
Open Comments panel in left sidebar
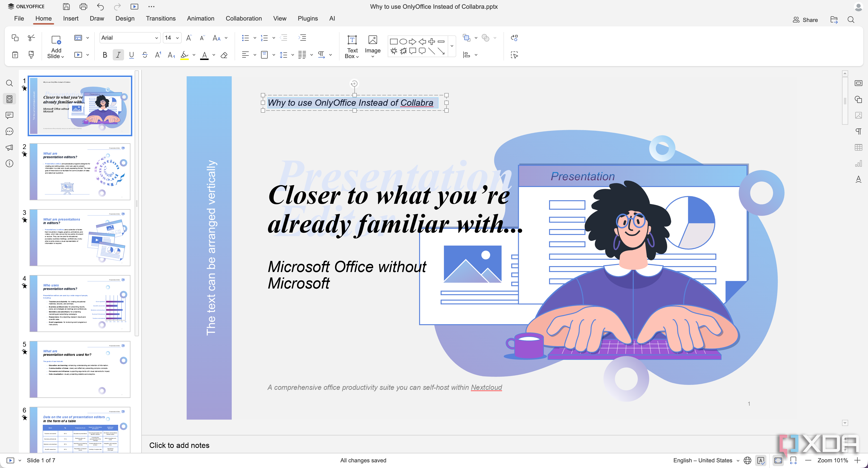pos(9,115)
